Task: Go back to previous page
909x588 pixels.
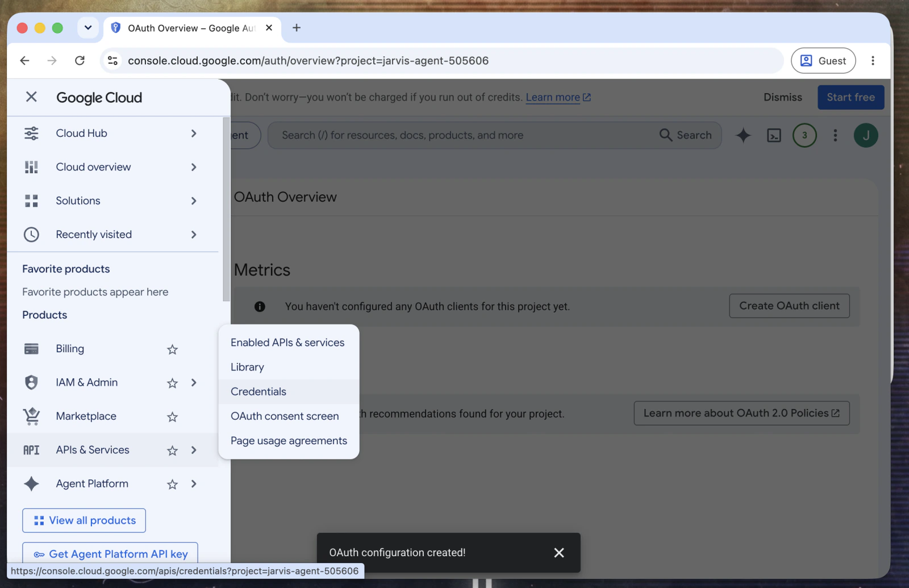Action: pos(24,61)
